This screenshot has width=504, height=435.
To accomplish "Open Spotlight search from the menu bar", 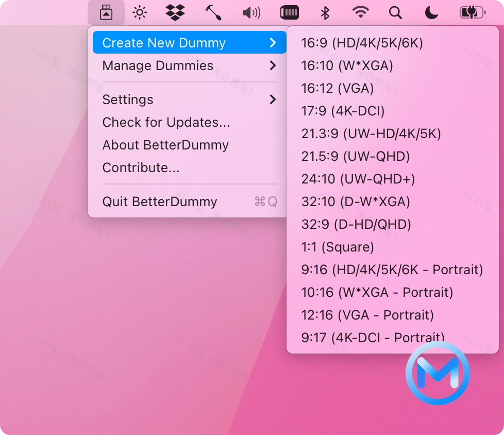I will (x=395, y=12).
